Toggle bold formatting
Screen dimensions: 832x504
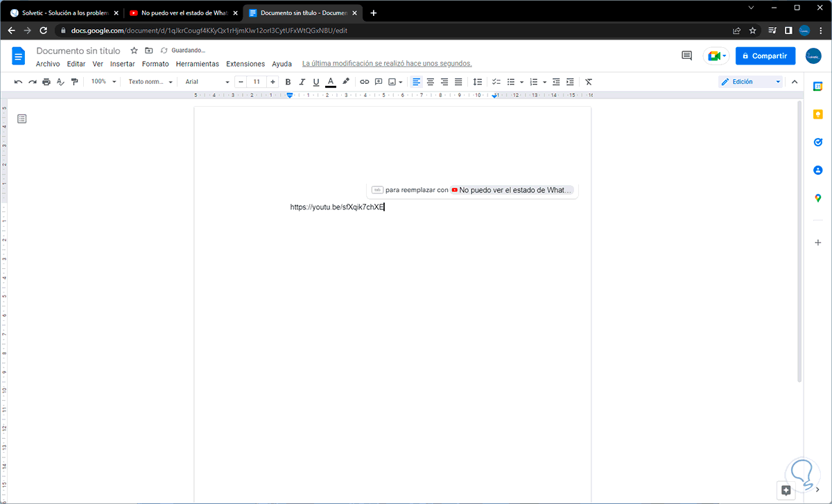point(288,82)
